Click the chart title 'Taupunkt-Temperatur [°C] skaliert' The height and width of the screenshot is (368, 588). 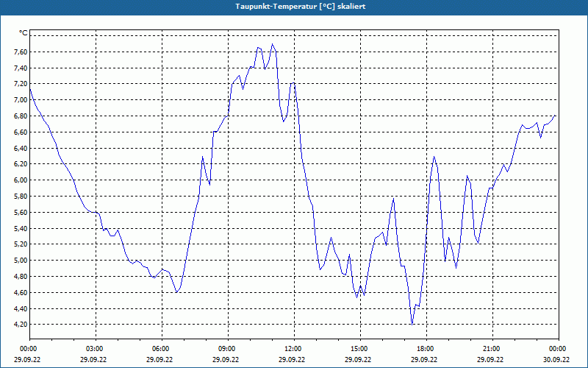(x=301, y=7)
